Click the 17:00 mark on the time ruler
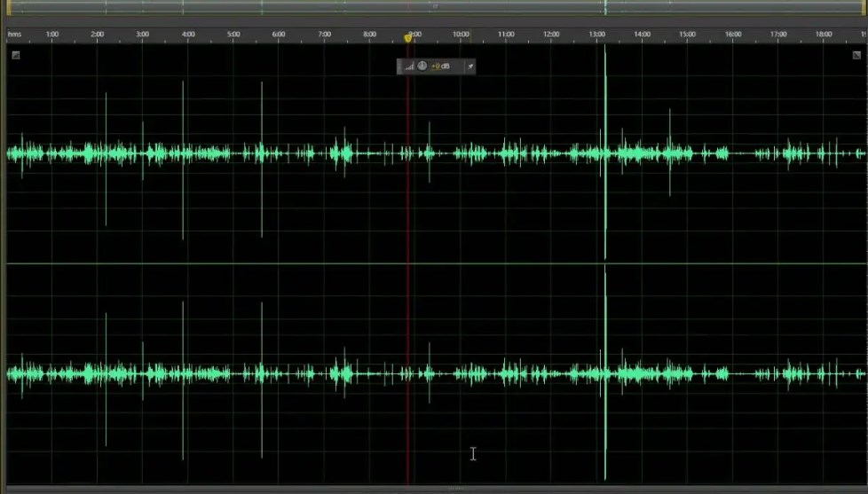 [x=778, y=35]
